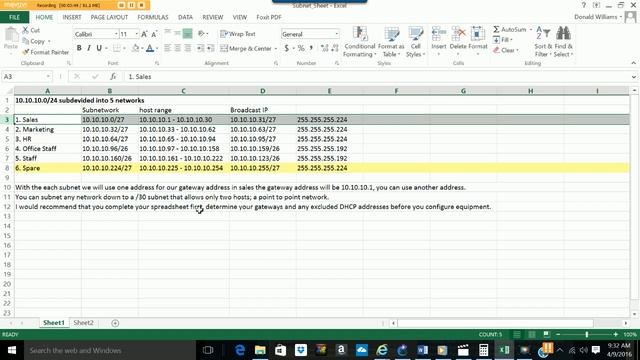This screenshot has width=640, height=360.
Task: Click the Donald Williams account name
Action: [596, 17]
